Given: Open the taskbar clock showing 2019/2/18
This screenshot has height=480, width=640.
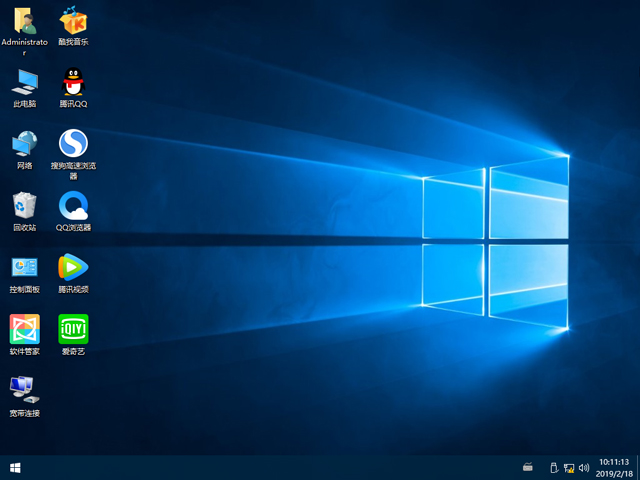Looking at the screenshot, I should pyautogui.click(x=612, y=467).
